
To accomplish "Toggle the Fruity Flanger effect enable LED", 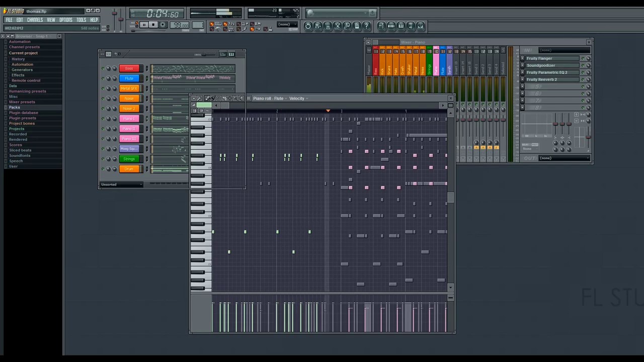I will (x=583, y=58).
